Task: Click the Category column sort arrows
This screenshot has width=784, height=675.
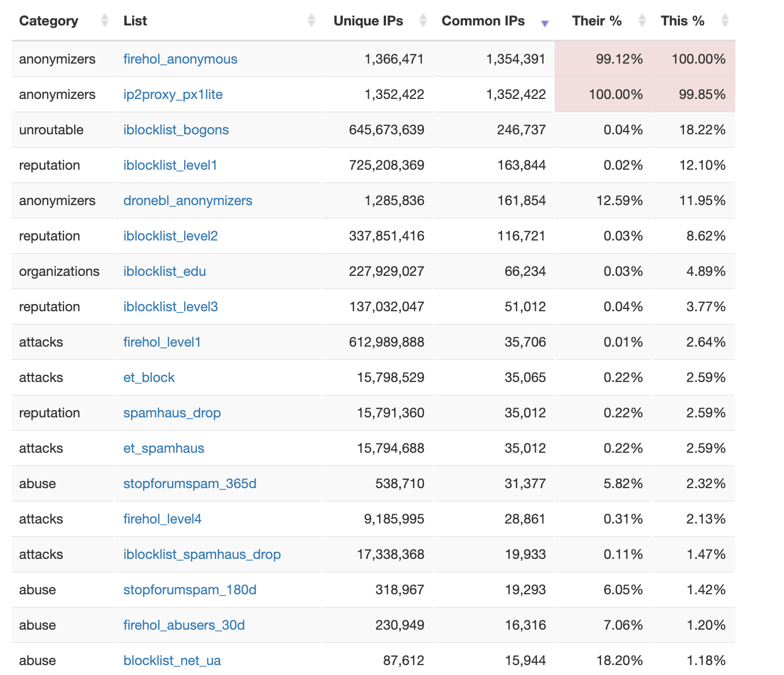Action: point(105,21)
